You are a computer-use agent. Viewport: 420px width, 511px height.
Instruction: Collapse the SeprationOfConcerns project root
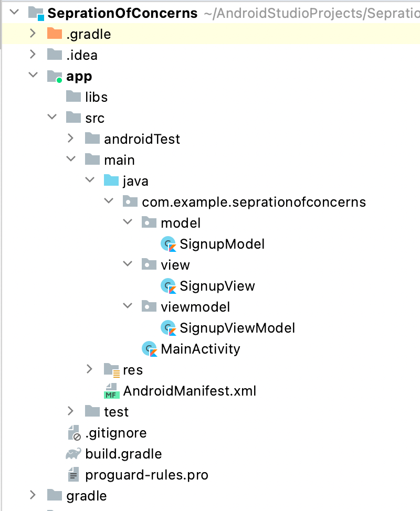[14, 13]
